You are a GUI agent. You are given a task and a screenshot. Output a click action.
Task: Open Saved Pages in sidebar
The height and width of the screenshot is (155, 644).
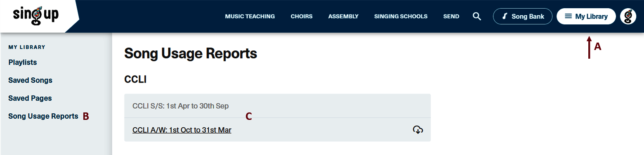[x=30, y=98]
